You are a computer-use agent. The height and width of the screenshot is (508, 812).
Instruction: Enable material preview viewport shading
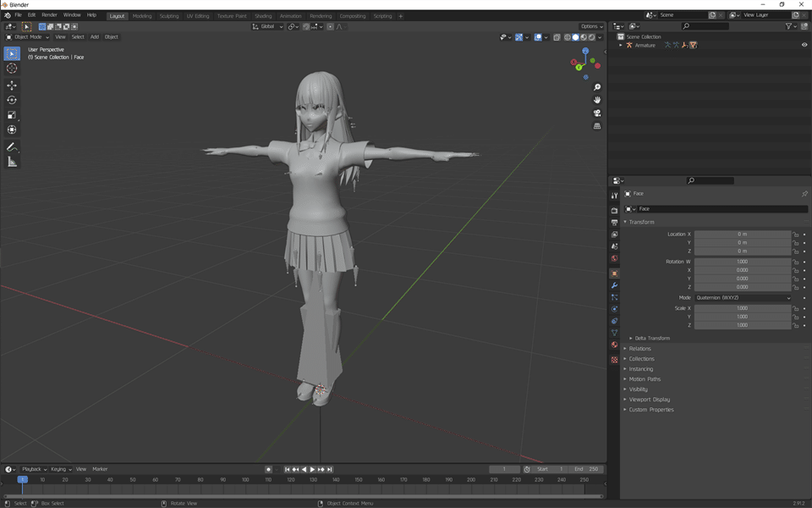pos(584,37)
